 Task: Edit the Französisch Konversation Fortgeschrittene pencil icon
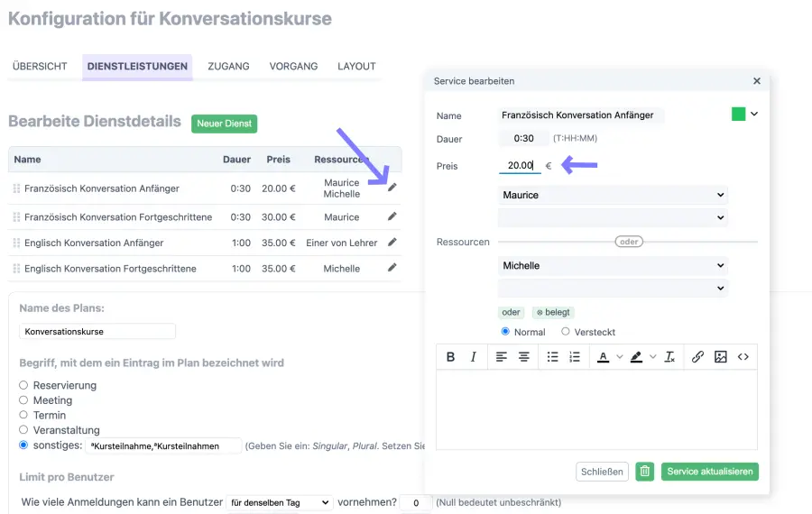[392, 216]
